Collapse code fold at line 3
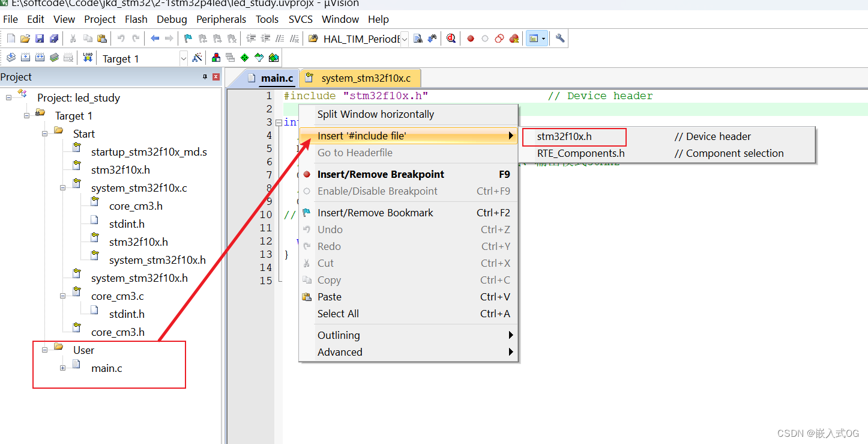Image resolution: width=868 pixels, height=444 pixels. click(279, 123)
